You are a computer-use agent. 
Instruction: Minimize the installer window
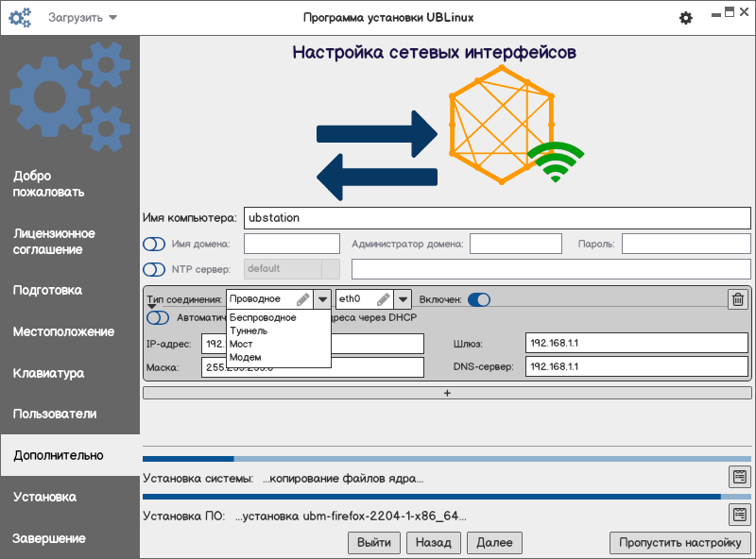(716, 15)
